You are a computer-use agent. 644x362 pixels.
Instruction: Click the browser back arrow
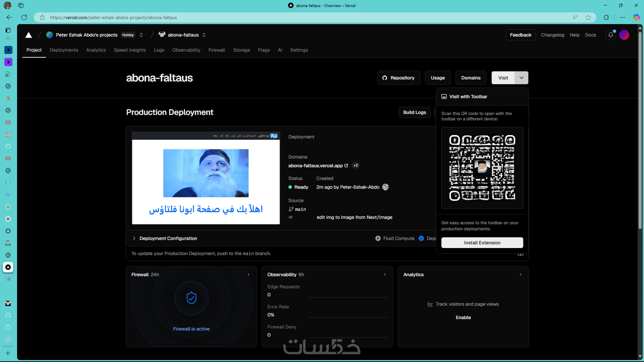click(9, 17)
